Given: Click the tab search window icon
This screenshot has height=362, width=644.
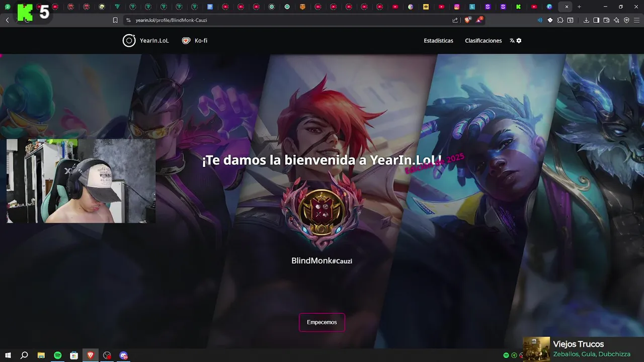Looking at the screenshot, I should pos(570,20).
